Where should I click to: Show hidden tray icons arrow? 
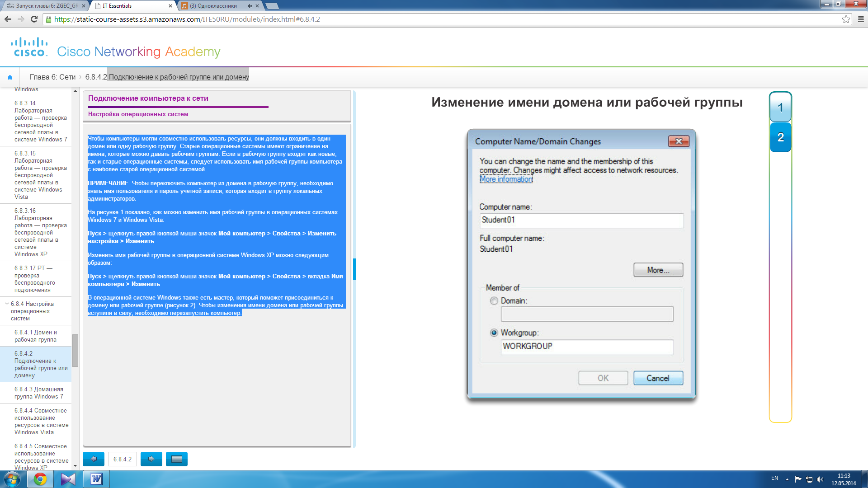(x=787, y=479)
